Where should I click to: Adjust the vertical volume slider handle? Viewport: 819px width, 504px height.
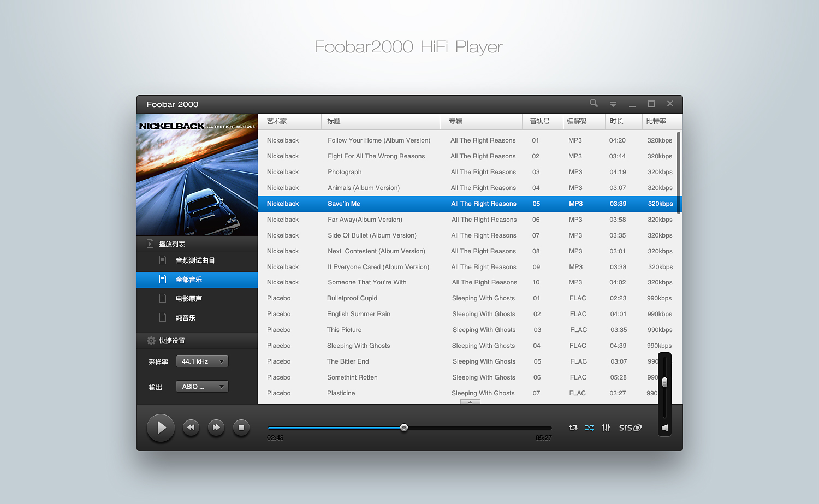664,382
